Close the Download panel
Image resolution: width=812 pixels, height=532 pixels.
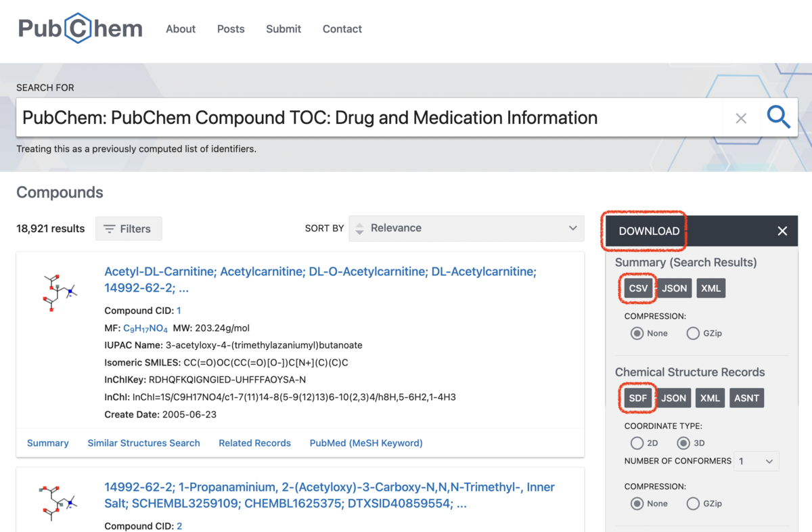pos(782,231)
